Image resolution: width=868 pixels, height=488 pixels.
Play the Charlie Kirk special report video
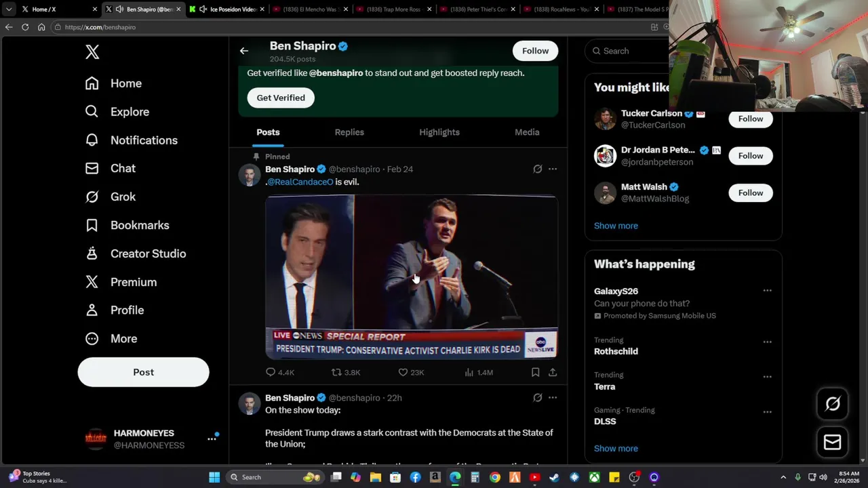pos(412,277)
